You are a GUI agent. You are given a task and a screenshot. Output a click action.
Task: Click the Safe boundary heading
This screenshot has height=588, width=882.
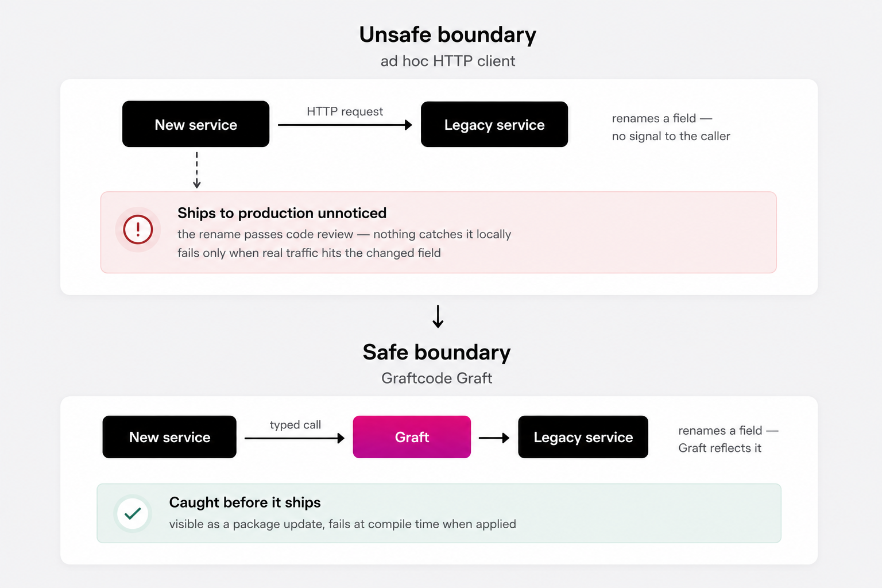[437, 352]
